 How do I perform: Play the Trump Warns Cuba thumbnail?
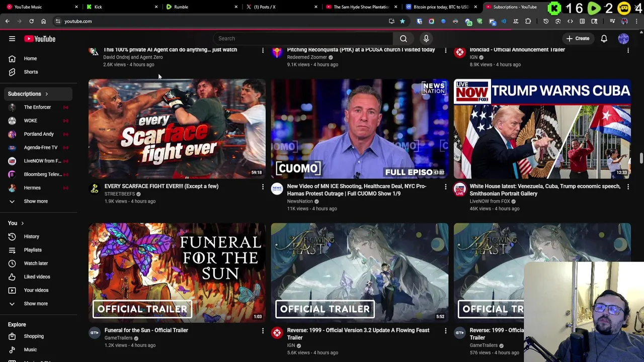coord(542,128)
